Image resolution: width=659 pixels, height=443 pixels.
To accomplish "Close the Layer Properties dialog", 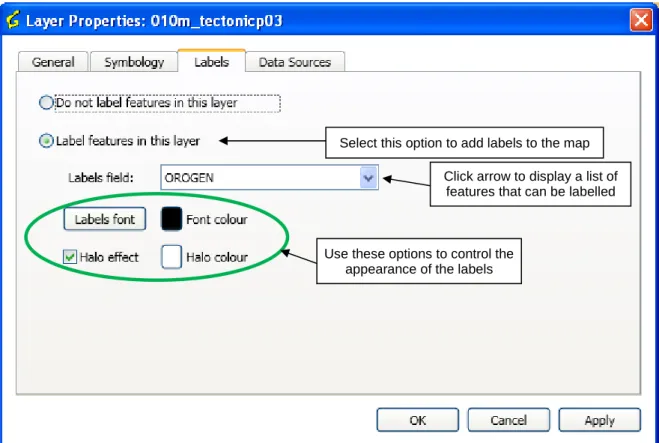I will tap(641, 20).
